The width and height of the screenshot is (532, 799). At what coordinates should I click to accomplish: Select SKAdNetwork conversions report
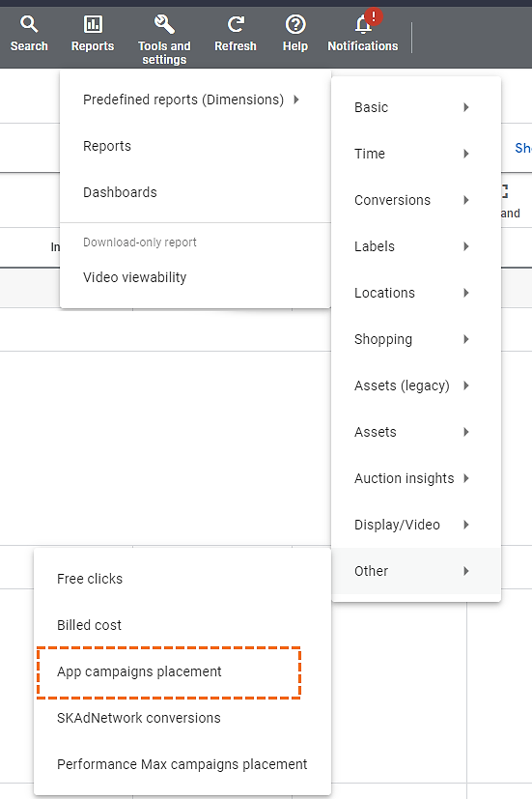coord(182,718)
